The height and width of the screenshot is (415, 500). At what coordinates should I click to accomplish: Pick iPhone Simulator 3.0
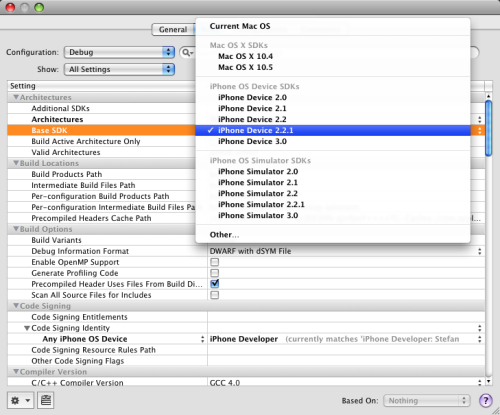click(333, 216)
